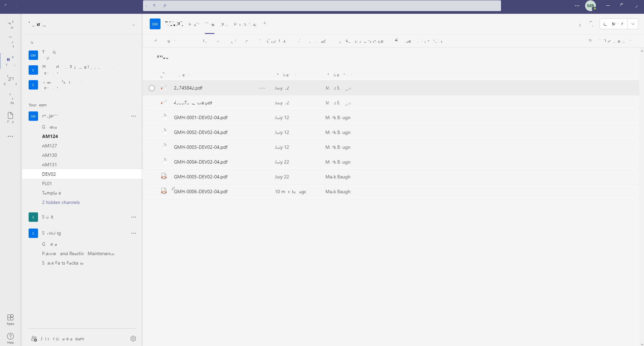644x346 pixels.
Task: Switch to the Posts tab
Action: tap(194, 24)
